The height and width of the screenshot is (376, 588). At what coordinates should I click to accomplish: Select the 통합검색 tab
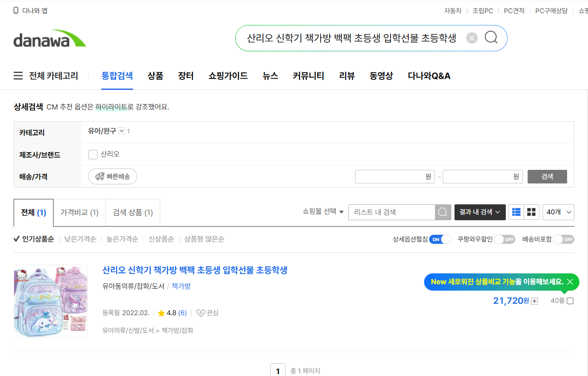(117, 76)
